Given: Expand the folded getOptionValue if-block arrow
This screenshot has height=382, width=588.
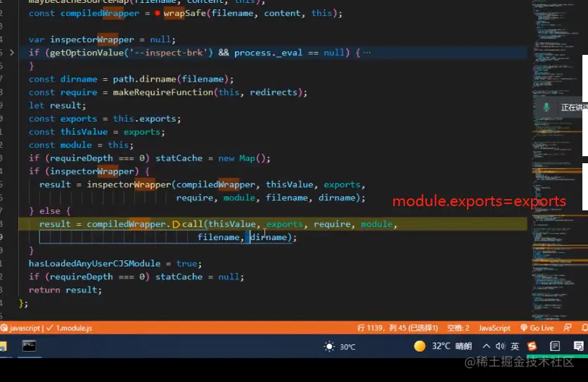Looking at the screenshot, I should pos(12,53).
